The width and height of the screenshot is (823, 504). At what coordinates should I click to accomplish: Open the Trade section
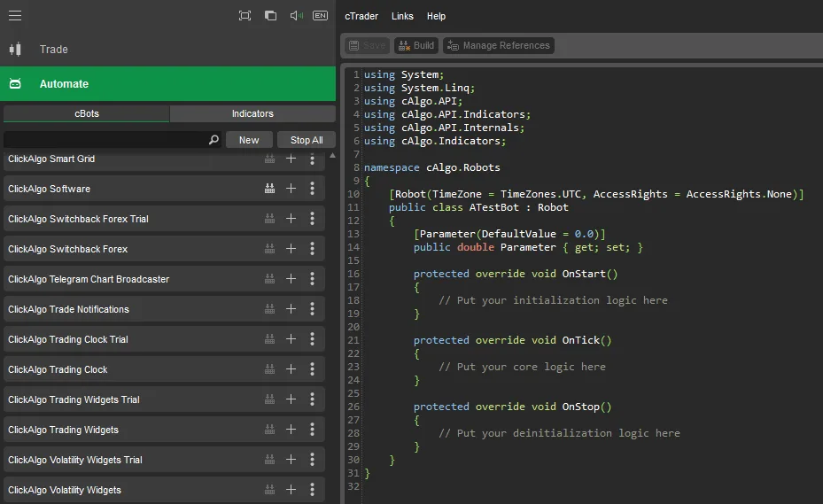168,50
